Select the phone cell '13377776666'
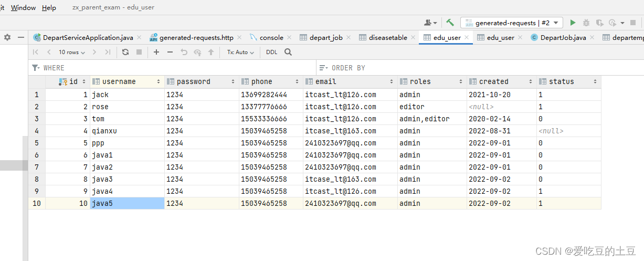The image size is (644, 261). pos(271,107)
